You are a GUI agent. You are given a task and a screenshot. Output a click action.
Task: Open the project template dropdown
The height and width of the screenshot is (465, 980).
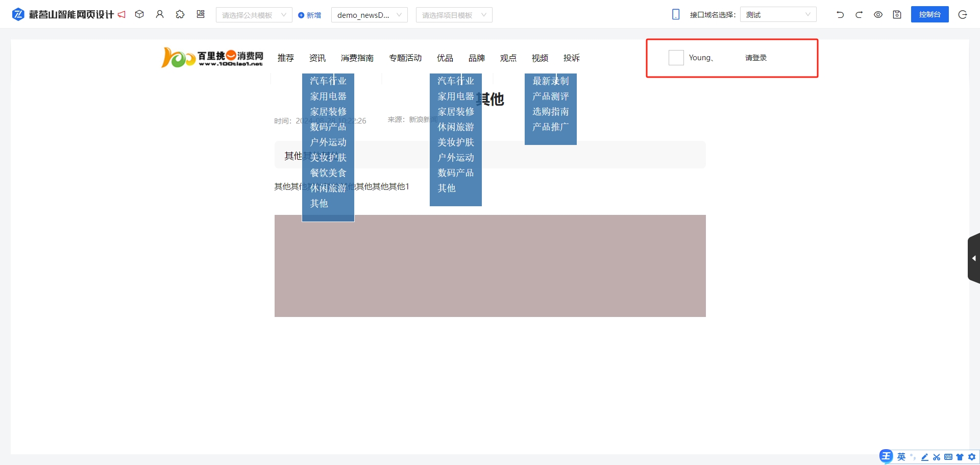[x=454, y=15]
